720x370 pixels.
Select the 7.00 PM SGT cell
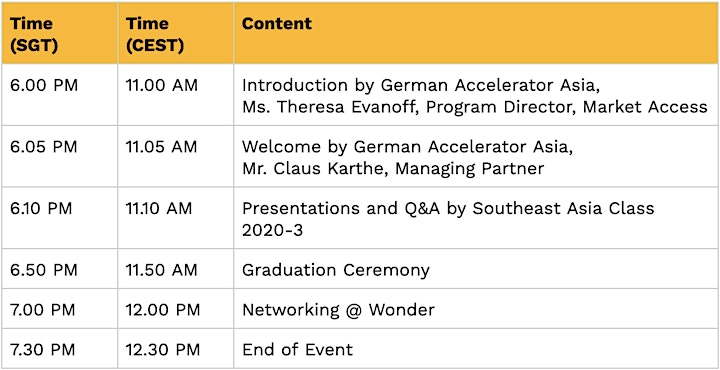(59, 309)
